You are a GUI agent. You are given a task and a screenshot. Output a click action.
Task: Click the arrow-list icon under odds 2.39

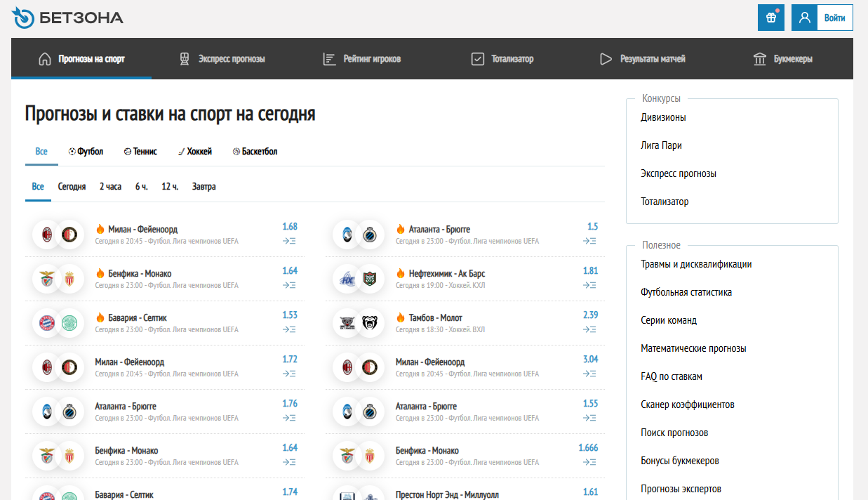click(x=589, y=329)
